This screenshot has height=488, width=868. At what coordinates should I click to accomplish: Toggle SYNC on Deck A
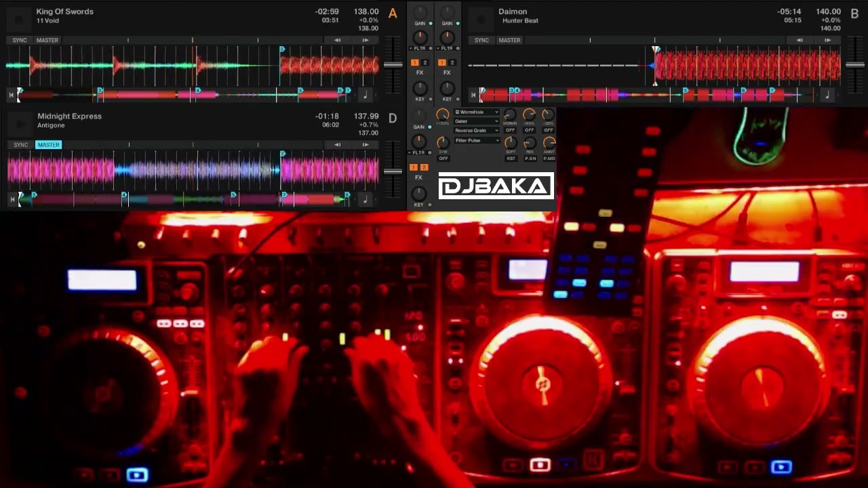[20, 40]
